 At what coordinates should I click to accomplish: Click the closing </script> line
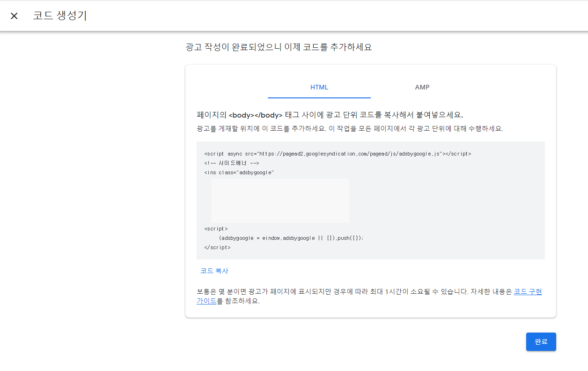(x=217, y=247)
